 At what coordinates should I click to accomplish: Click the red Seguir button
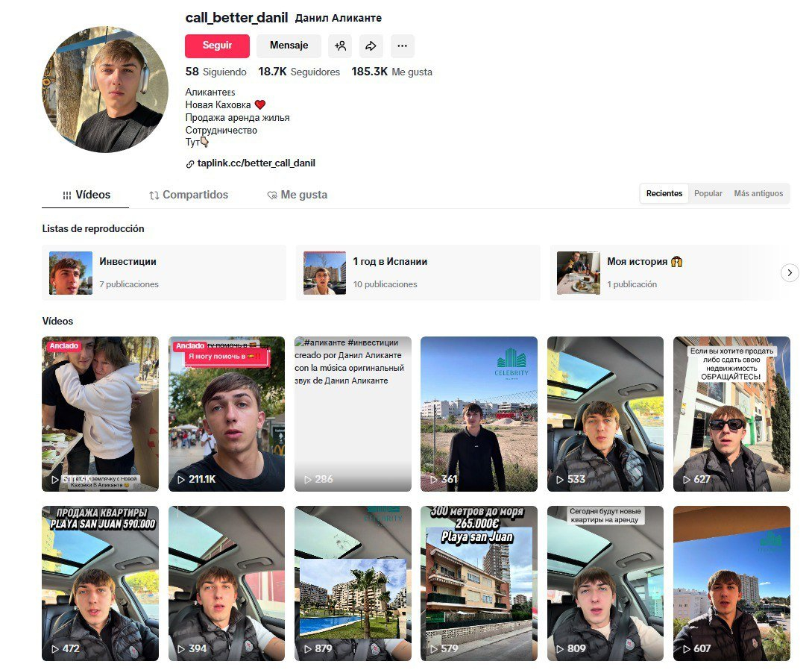coord(217,46)
